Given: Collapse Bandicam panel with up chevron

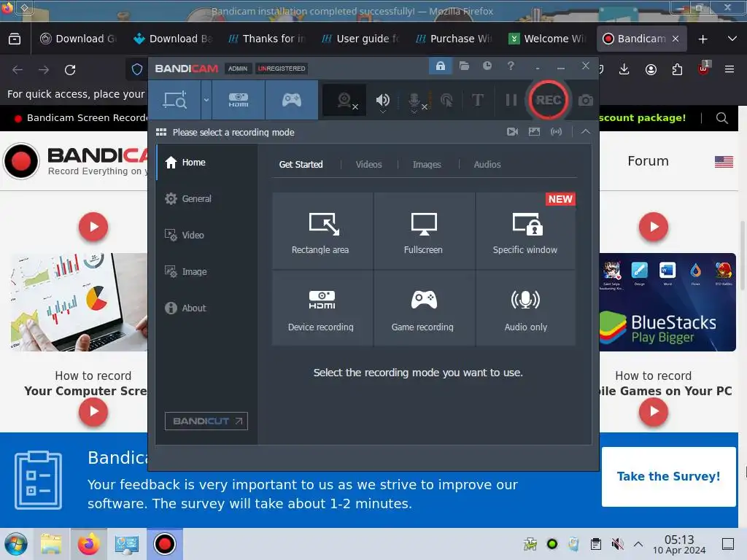Looking at the screenshot, I should [586, 131].
